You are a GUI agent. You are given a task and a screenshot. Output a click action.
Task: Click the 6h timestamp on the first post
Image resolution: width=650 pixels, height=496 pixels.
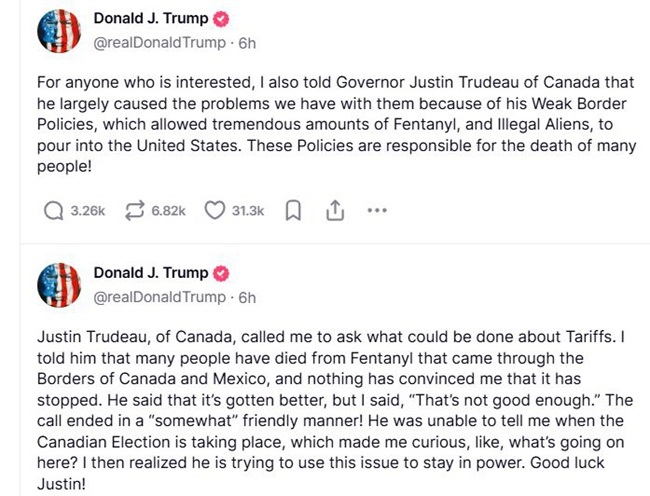click(246, 43)
